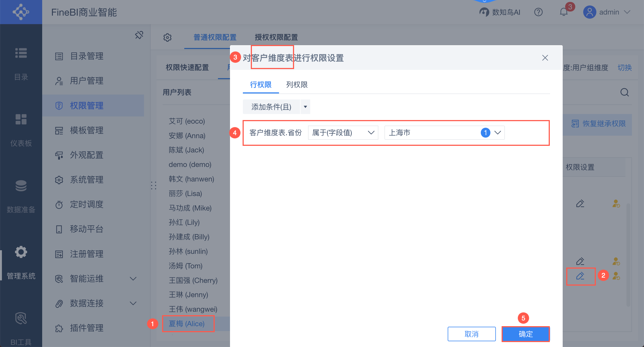Click the notification bell icon
The width and height of the screenshot is (644, 347).
pyautogui.click(x=563, y=12)
